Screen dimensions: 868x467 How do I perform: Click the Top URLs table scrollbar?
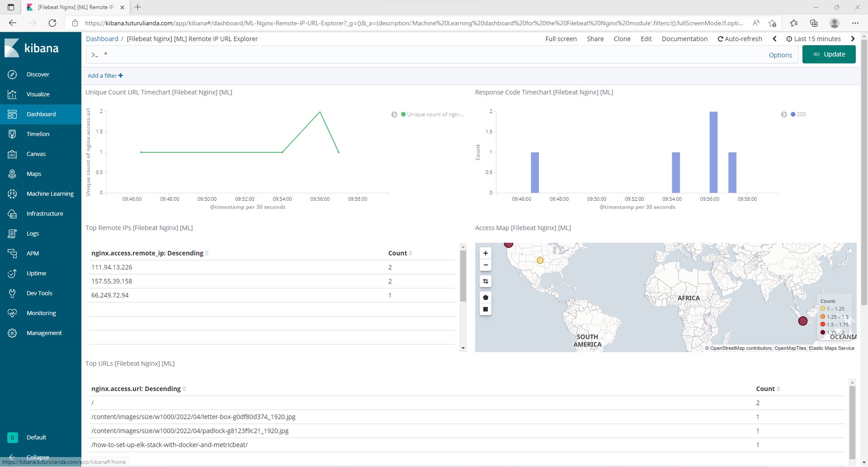852,422
